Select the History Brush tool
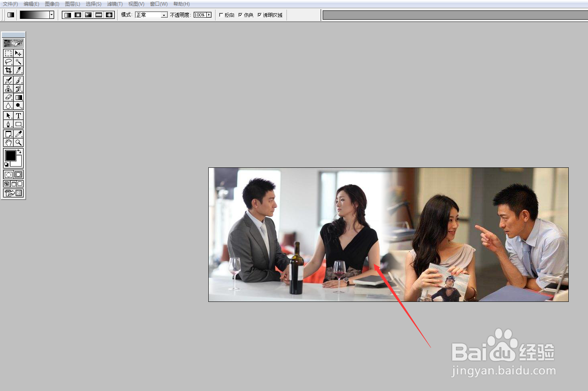The height and width of the screenshot is (391, 588). 18,89
